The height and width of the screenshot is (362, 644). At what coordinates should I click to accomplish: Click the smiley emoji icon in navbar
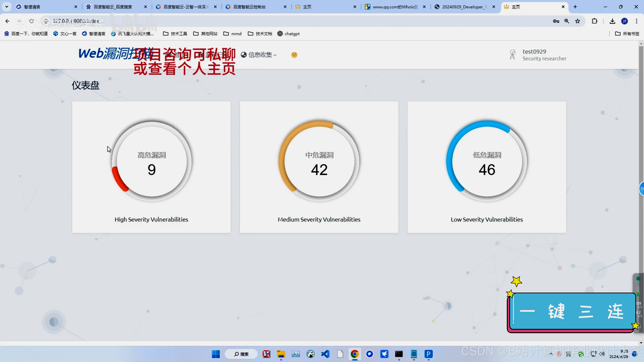point(294,55)
